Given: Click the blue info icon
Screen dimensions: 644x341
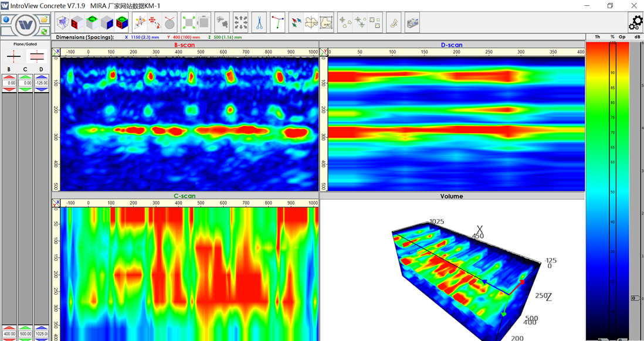Looking at the screenshot, I should [6, 19].
